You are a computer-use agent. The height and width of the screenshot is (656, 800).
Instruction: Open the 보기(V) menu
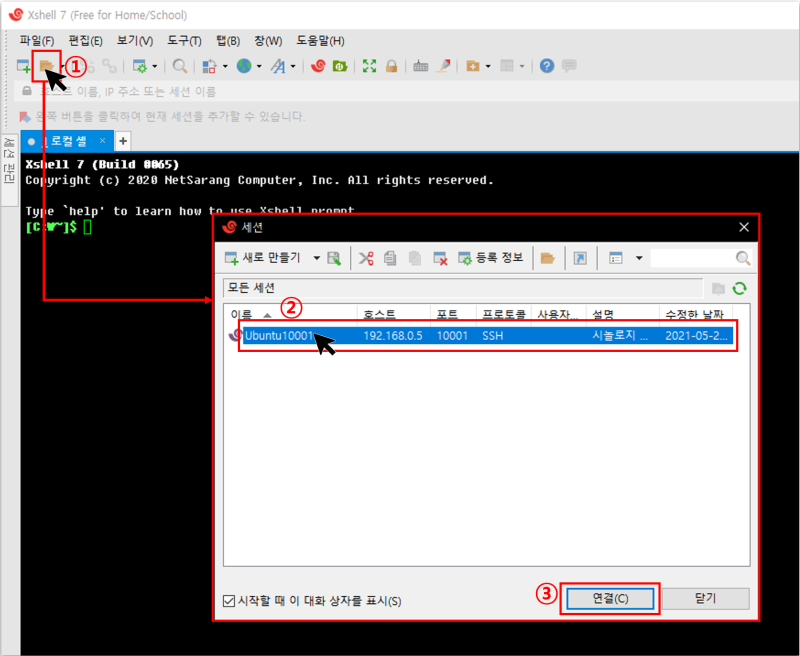135,41
